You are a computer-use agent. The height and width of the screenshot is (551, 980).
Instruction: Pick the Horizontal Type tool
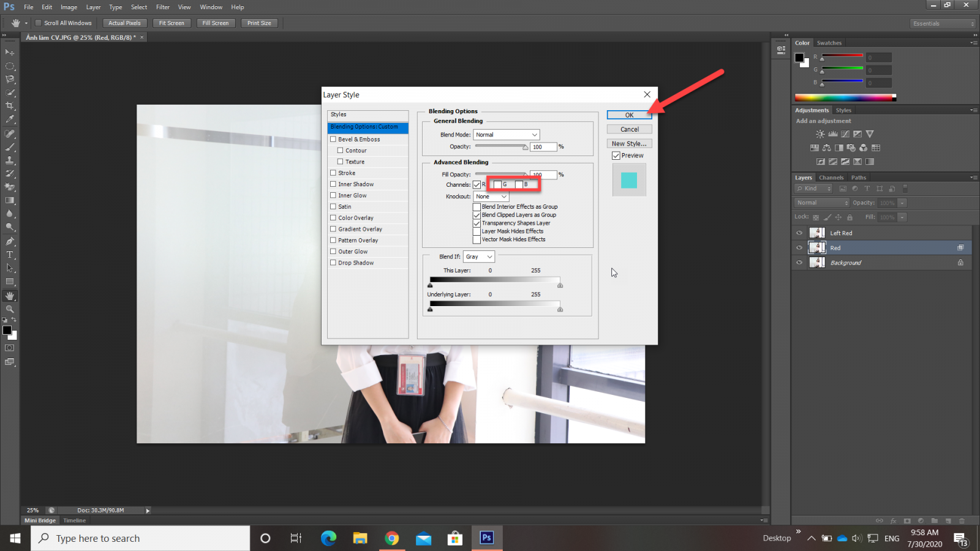click(x=10, y=255)
